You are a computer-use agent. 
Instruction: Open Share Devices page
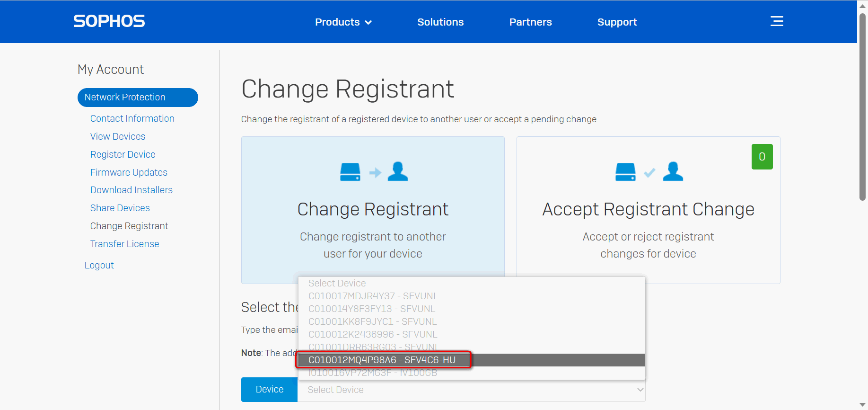pos(120,208)
